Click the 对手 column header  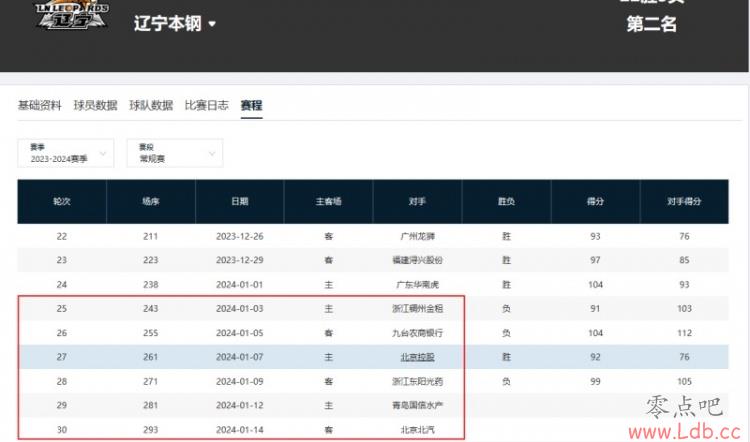click(x=417, y=201)
